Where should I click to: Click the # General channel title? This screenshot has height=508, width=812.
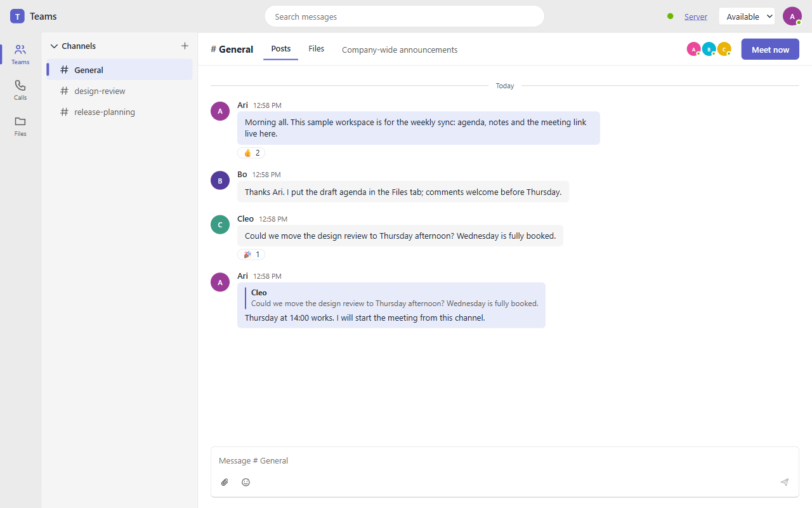[232, 50]
